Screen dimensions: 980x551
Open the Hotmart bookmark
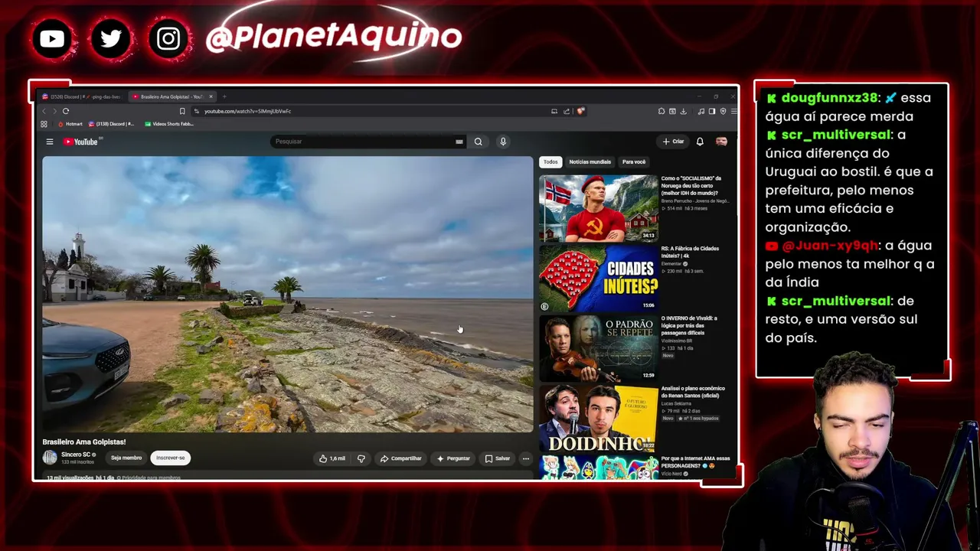tap(70, 124)
